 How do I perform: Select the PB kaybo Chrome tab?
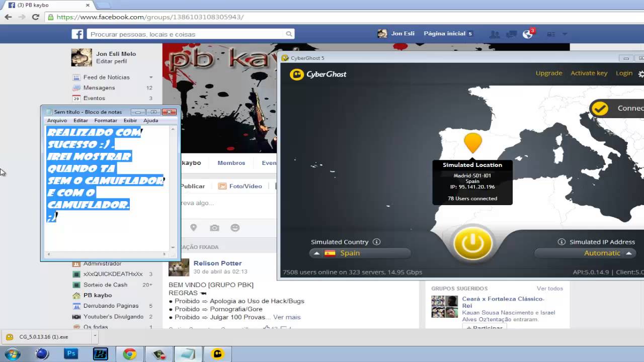(x=49, y=5)
